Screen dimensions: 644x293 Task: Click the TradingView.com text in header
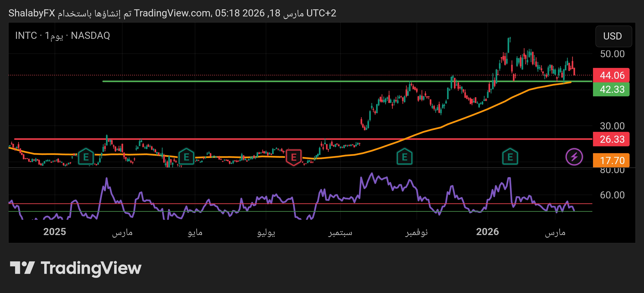pos(172,13)
